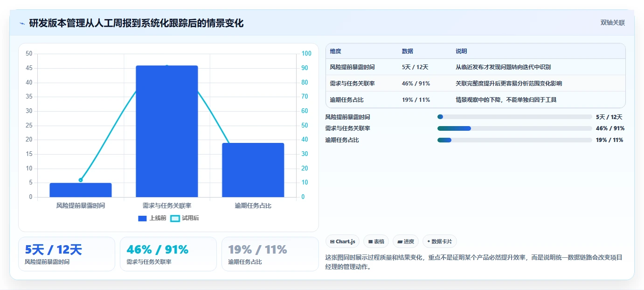Toggle the 上线前 legend color box

tap(143, 218)
